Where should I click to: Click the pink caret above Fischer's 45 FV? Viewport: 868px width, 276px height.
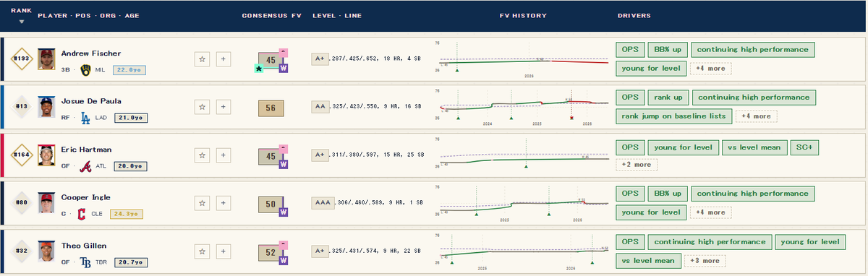coord(284,53)
